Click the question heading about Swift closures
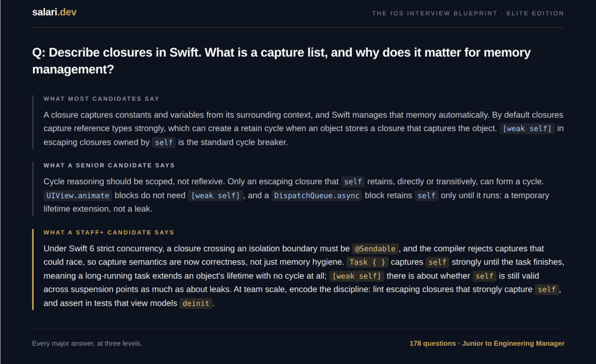596x364 pixels. click(281, 61)
